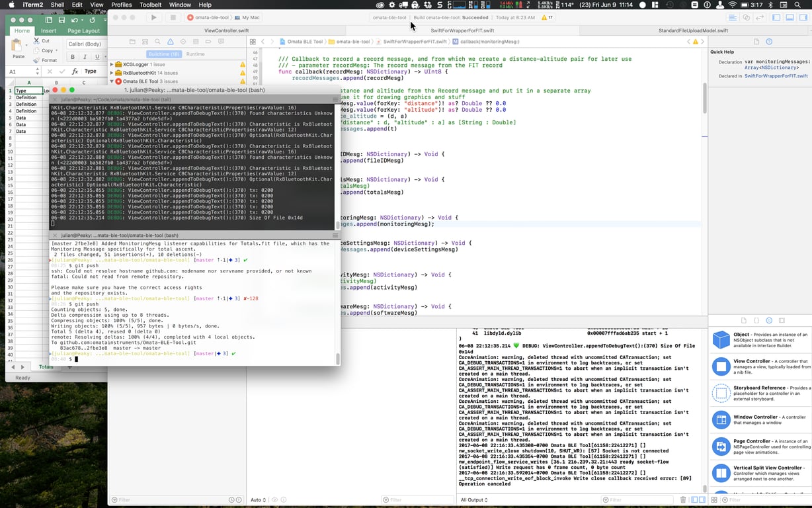Switch to ViewController.swift tab
The image size is (812, 508).
225,30
